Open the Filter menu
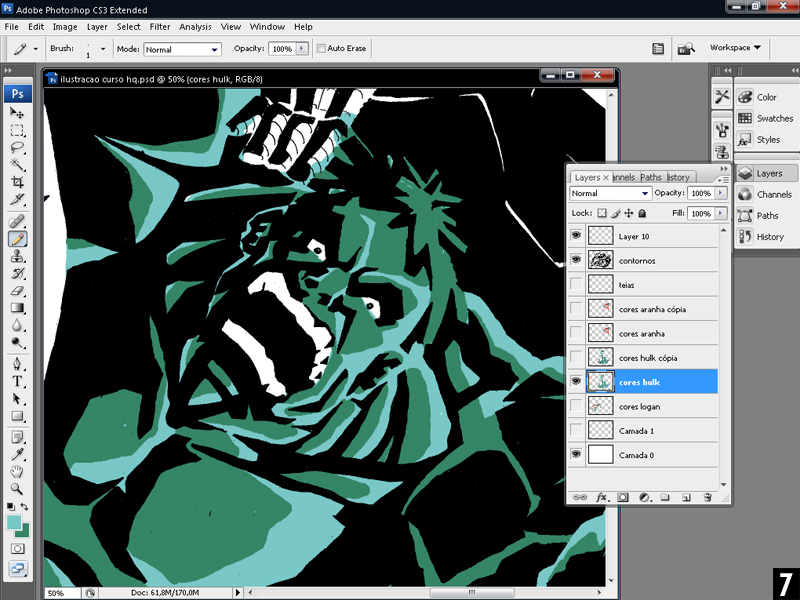This screenshot has width=800, height=600. [x=160, y=27]
